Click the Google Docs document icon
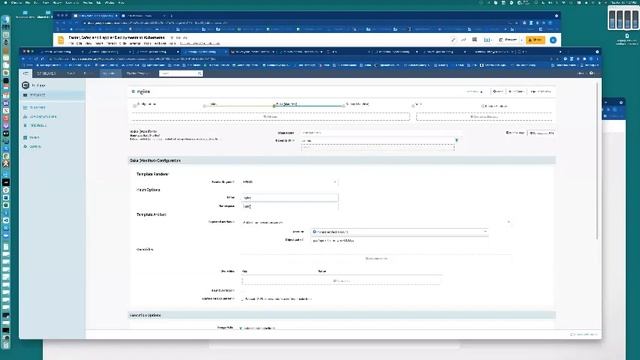640x360 pixels. 61,40
